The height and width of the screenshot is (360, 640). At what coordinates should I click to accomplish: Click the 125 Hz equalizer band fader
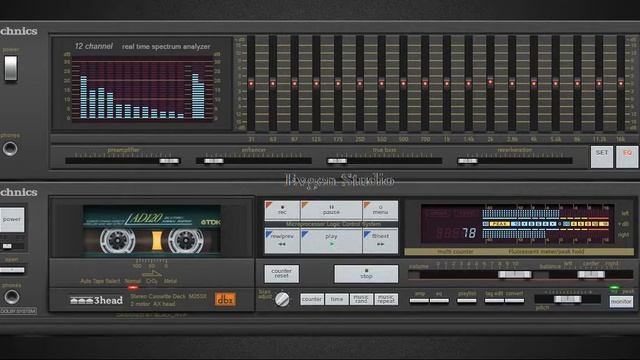(x=316, y=83)
